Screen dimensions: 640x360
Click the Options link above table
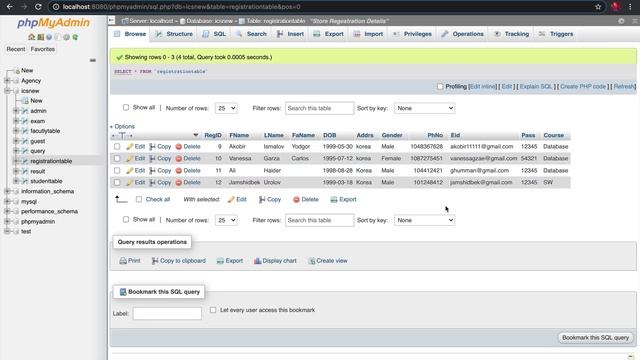pos(124,127)
